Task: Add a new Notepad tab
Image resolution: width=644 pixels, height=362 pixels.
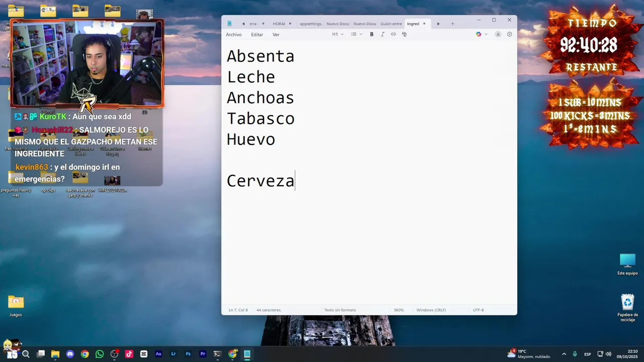Action: pos(452,24)
